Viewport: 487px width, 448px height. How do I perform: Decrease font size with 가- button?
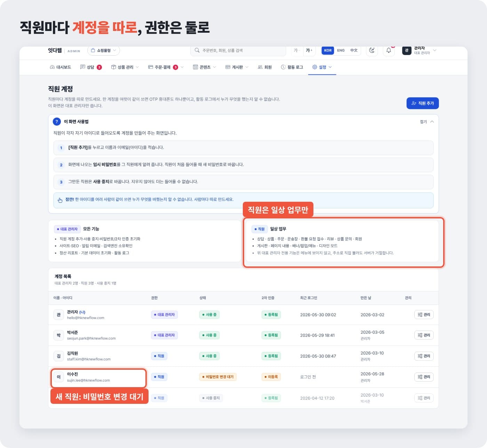(x=297, y=50)
